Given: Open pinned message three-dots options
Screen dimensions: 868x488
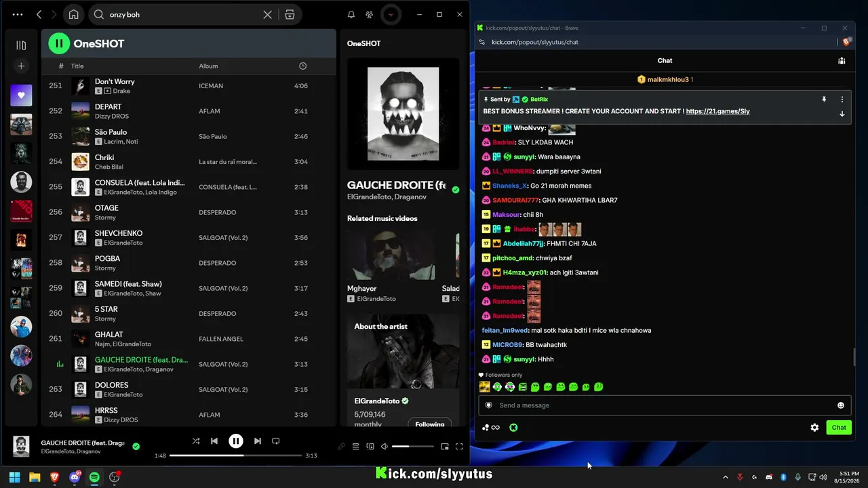Looking at the screenshot, I should 842,99.
